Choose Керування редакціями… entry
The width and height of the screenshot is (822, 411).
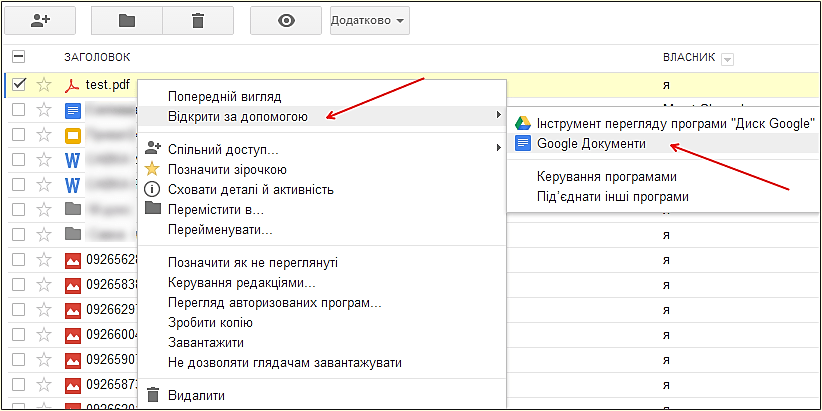click(321, 283)
